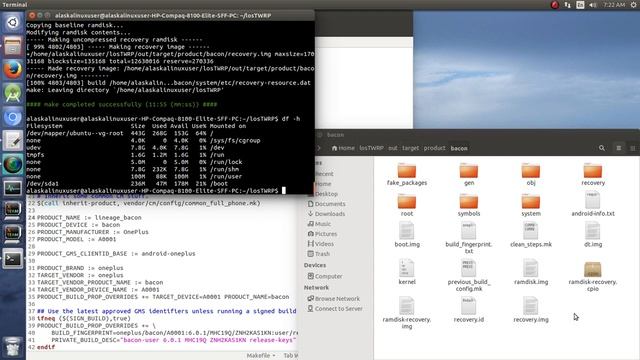Open the Ubuntu Dash search
The height and width of the screenshot is (360, 640).
click(13, 22)
